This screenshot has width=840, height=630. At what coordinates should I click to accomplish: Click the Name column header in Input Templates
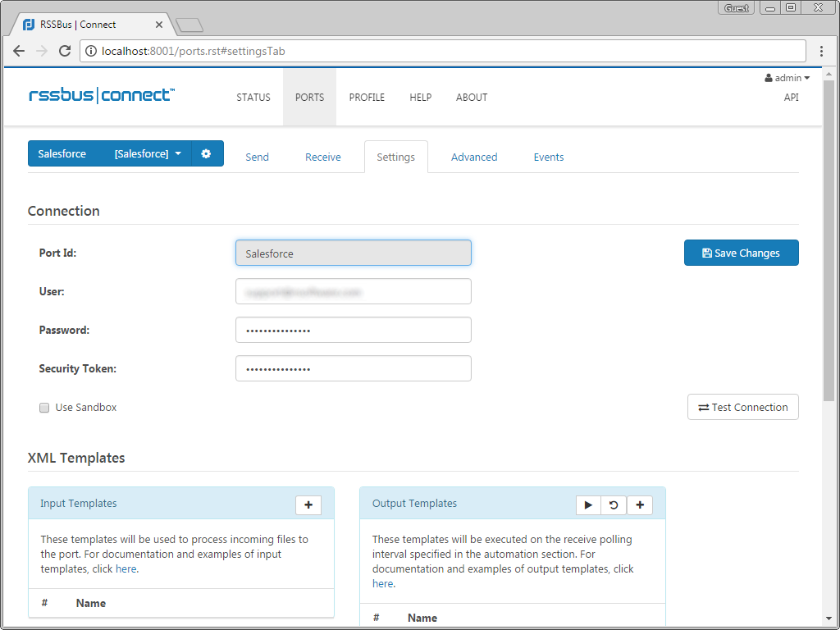coord(90,603)
